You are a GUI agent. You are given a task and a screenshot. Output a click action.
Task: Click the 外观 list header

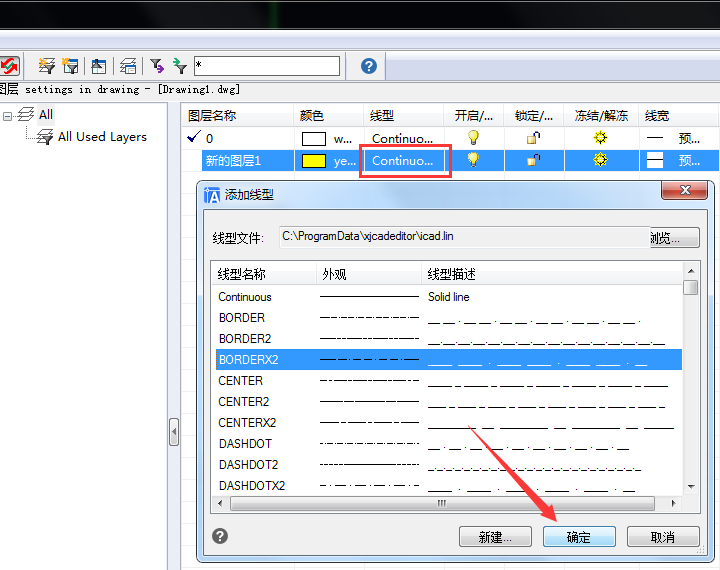(x=369, y=274)
